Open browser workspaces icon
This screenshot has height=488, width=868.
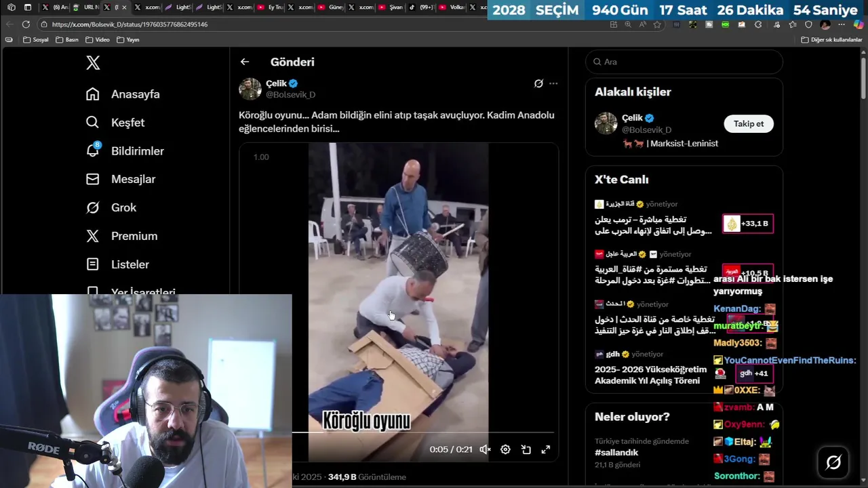12,7
